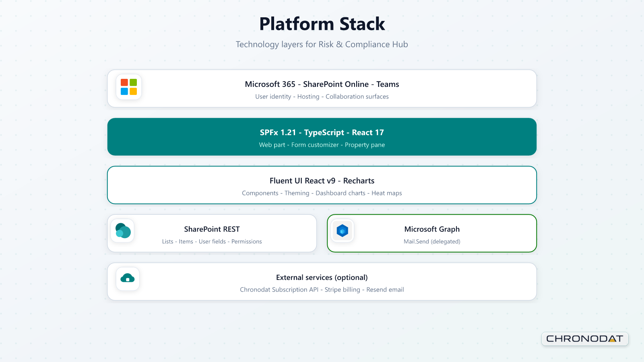Click 'User identity - Hosting - Collaboration surfaces' text
The height and width of the screenshot is (362, 644).
click(x=322, y=97)
